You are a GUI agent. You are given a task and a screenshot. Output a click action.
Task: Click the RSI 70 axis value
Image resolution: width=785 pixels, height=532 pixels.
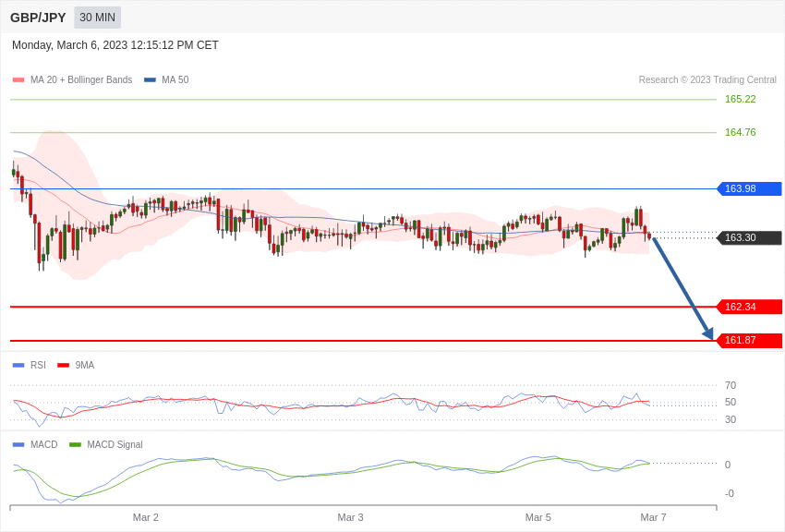coord(731,385)
